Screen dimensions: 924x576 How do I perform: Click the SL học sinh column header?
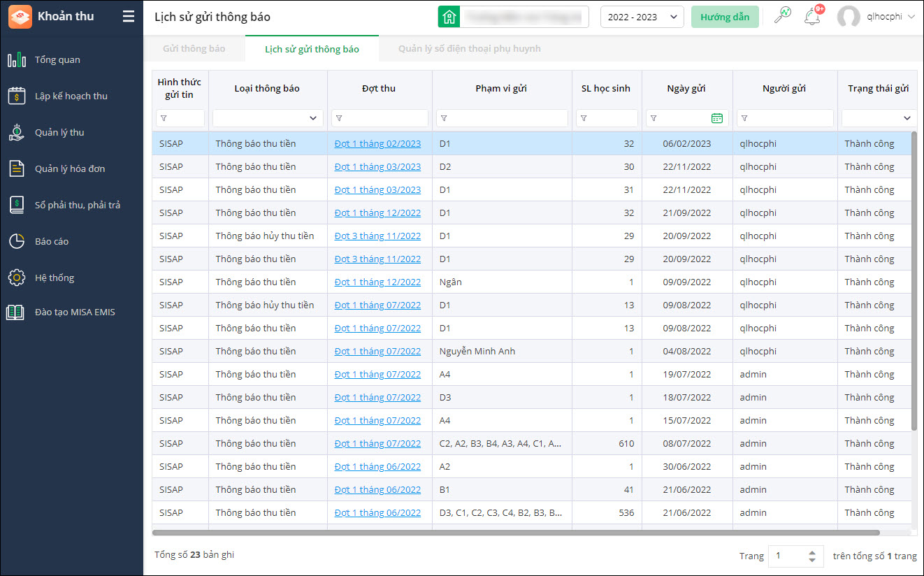coord(607,88)
